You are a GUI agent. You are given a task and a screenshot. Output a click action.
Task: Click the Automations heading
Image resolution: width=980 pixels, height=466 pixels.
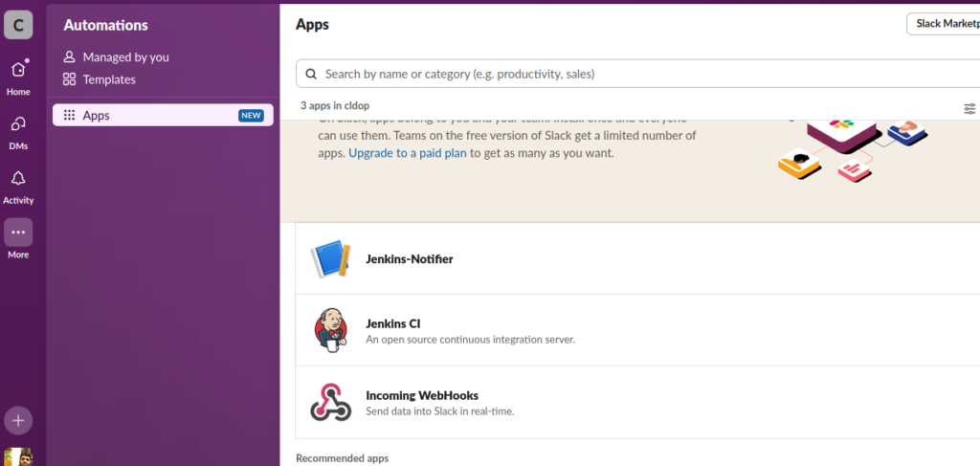105,25
